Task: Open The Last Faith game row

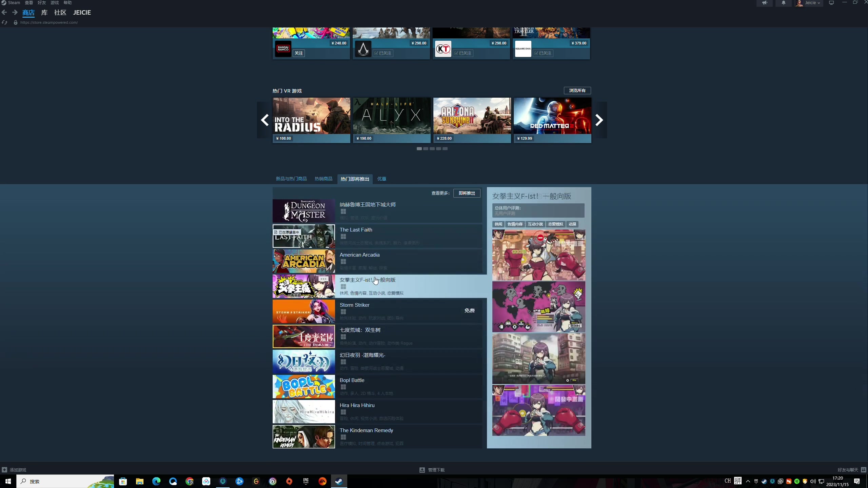Action: pyautogui.click(x=377, y=236)
